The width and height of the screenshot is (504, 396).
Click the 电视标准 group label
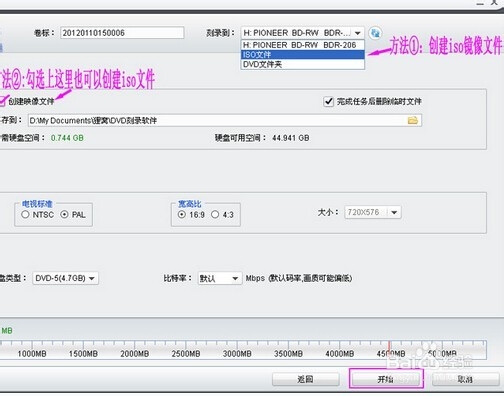(x=37, y=204)
